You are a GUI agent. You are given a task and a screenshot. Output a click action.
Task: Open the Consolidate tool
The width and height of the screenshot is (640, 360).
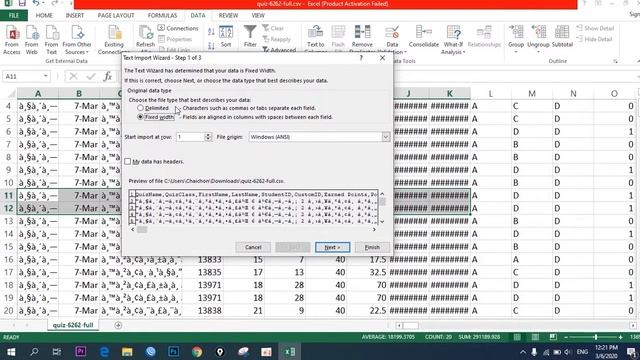pyautogui.click(x=424, y=37)
